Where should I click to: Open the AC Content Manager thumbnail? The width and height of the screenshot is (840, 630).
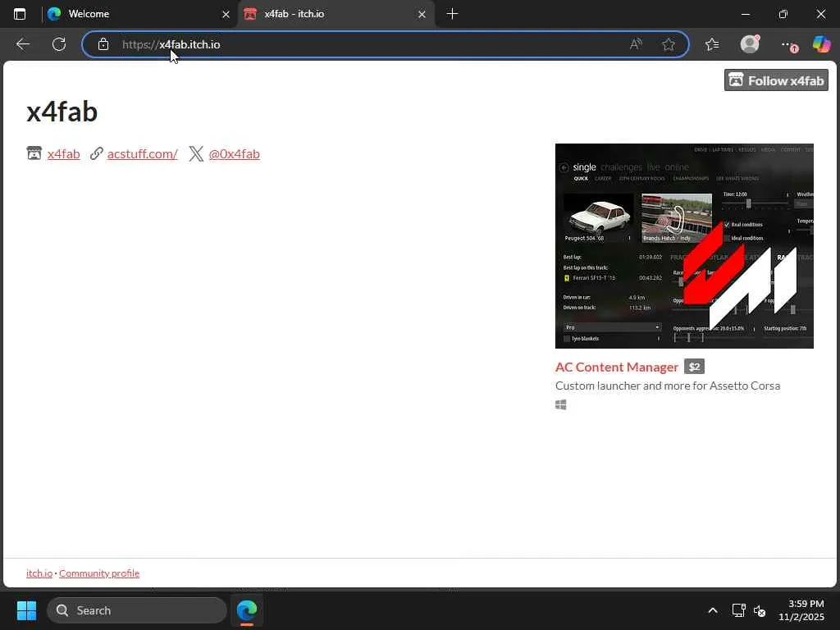[684, 246]
